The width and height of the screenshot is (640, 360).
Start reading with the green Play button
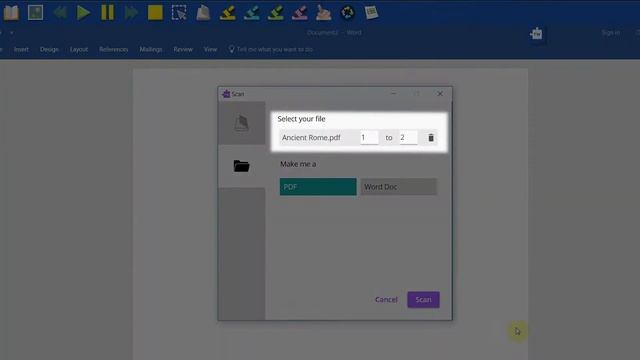(x=83, y=13)
